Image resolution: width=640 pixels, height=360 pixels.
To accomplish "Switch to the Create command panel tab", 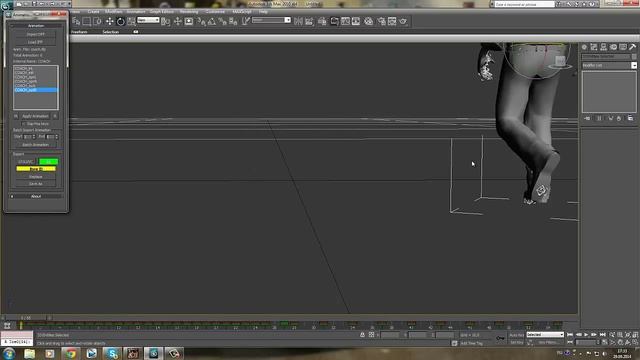I will tap(584, 47).
